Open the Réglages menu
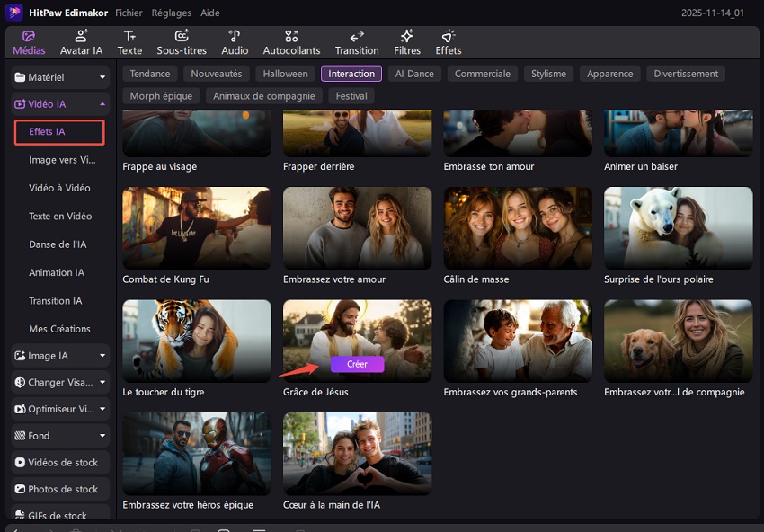The image size is (764, 532). (x=171, y=13)
